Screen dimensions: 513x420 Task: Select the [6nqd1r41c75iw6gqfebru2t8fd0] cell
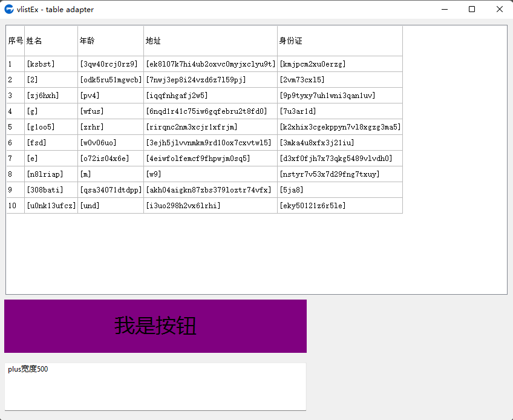point(211,111)
